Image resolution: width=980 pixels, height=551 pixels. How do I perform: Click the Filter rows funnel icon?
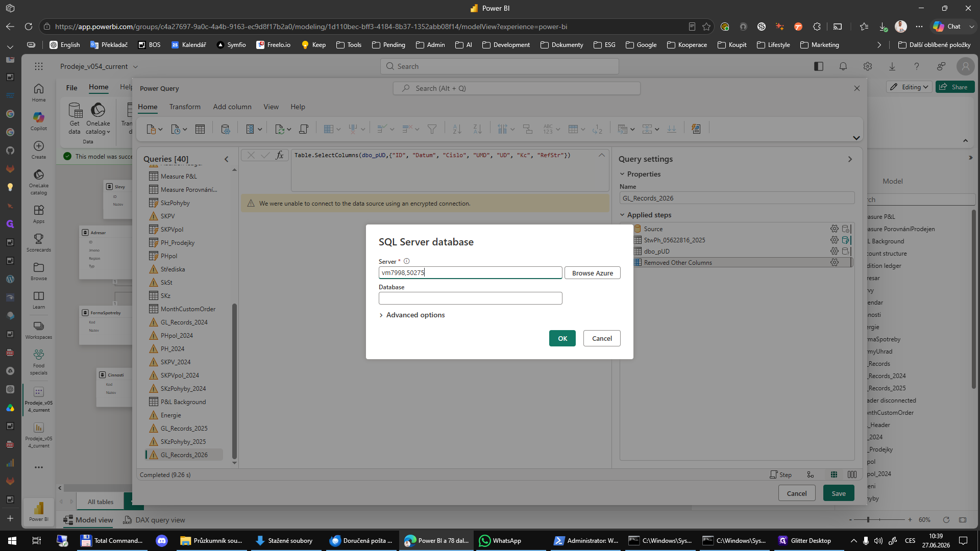coord(432,129)
